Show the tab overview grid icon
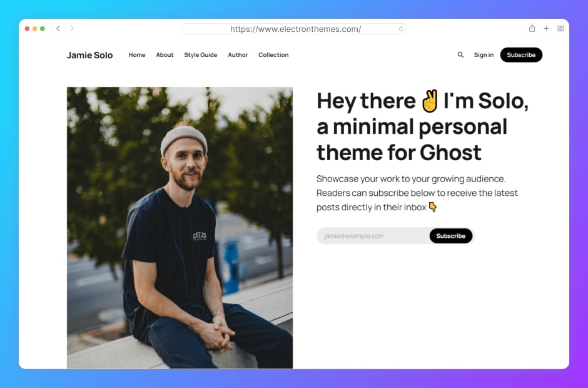The width and height of the screenshot is (588, 388). click(x=560, y=29)
